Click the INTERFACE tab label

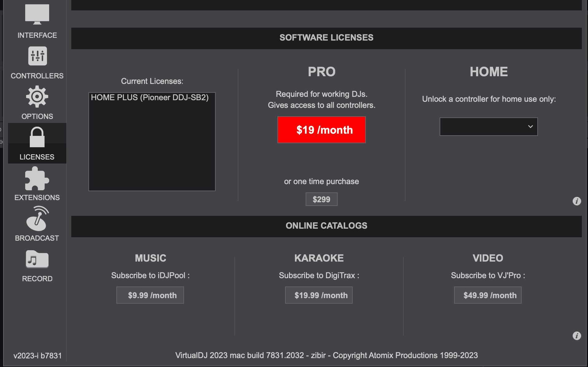37,35
